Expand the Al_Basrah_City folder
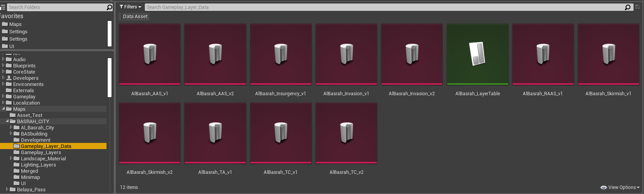Screen dimensions: 644x194 11,127
